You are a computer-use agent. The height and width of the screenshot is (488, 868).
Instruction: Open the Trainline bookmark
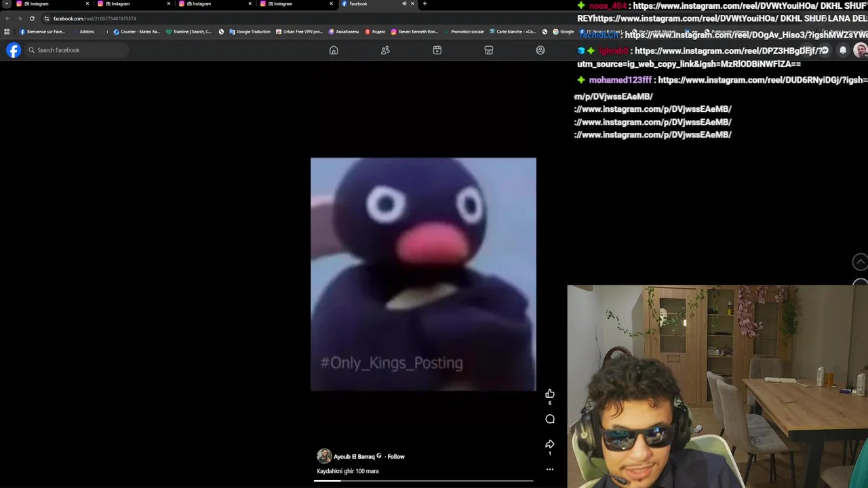pyautogui.click(x=189, y=32)
